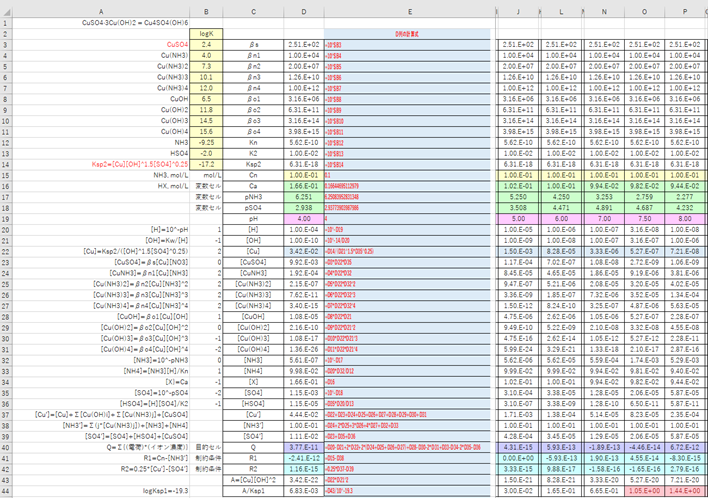Select green value 4.232 in column P
The image size is (708, 498).
(x=685, y=208)
